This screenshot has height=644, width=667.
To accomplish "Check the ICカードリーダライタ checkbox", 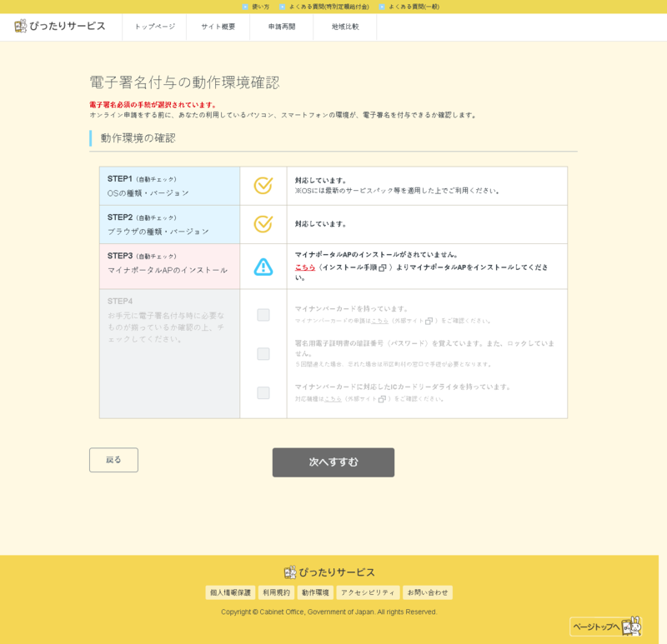I will click(263, 392).
